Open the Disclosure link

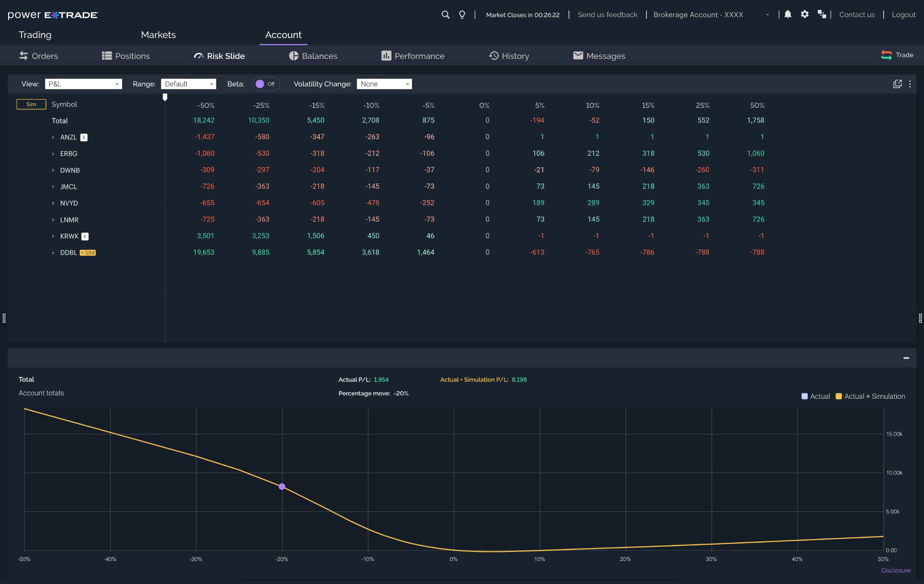(895, 570)
